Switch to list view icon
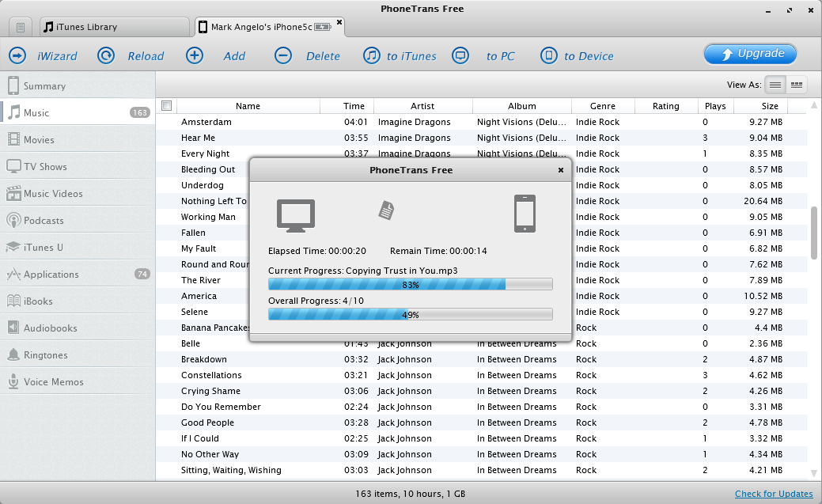Viewport: 822px width, 504px height. coord(775,85)
